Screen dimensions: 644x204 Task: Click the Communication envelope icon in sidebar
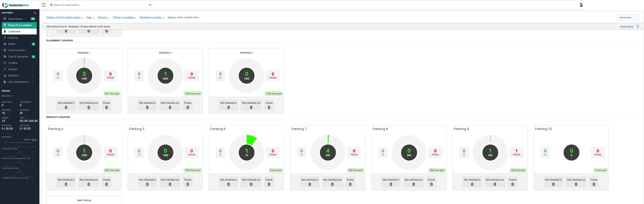(x=5, y=50)
